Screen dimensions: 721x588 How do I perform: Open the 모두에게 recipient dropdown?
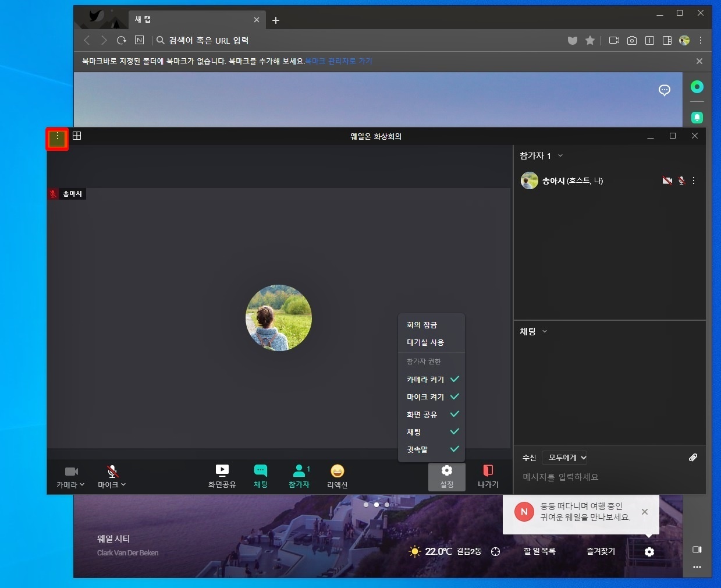click(564, 458)
